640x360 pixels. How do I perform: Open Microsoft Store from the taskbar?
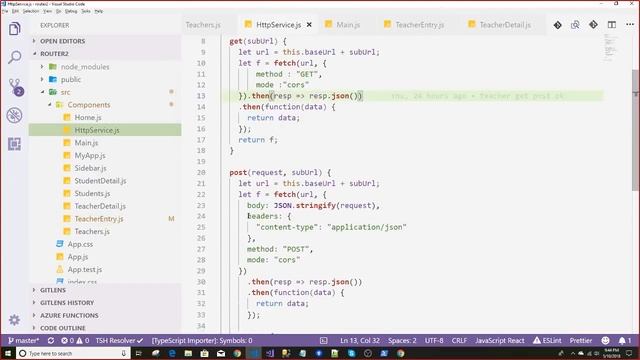pyautogui.click(x=204, y=353)
